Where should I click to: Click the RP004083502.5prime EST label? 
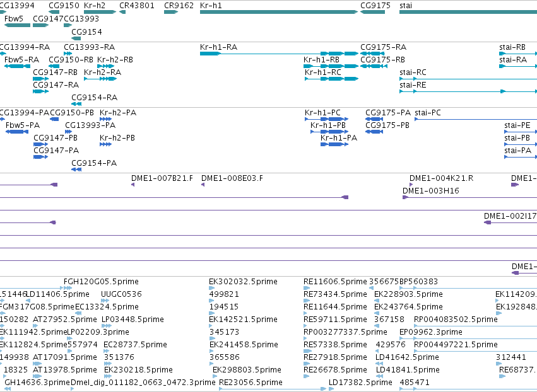coord(456,319)
